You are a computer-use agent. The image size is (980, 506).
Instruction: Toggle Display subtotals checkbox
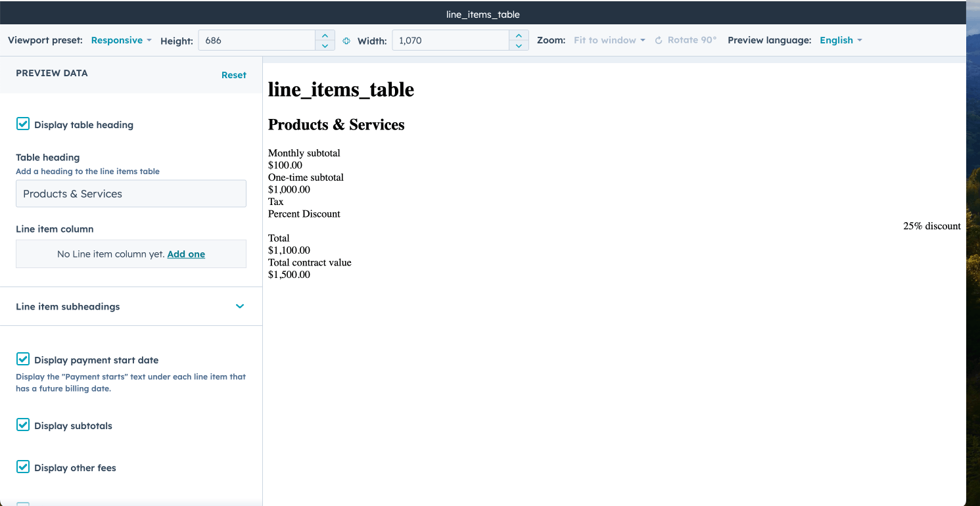pos(23,425)
